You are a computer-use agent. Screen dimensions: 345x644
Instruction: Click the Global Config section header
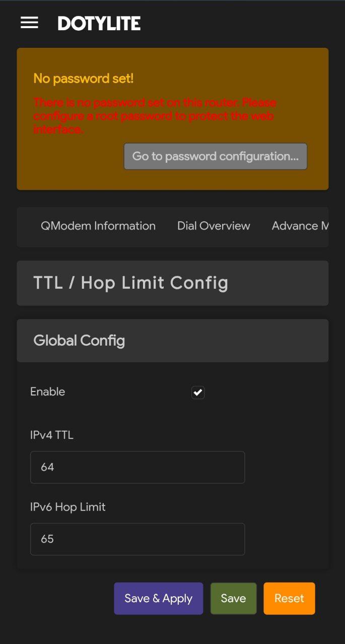click(x=79, y=341)
